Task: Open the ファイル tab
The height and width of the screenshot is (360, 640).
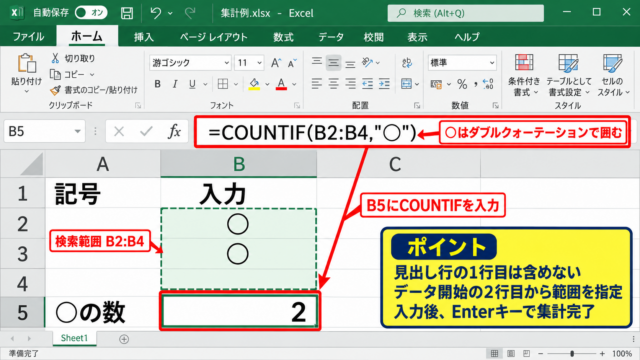Action: pyautogui.click(x=28, y=37)
